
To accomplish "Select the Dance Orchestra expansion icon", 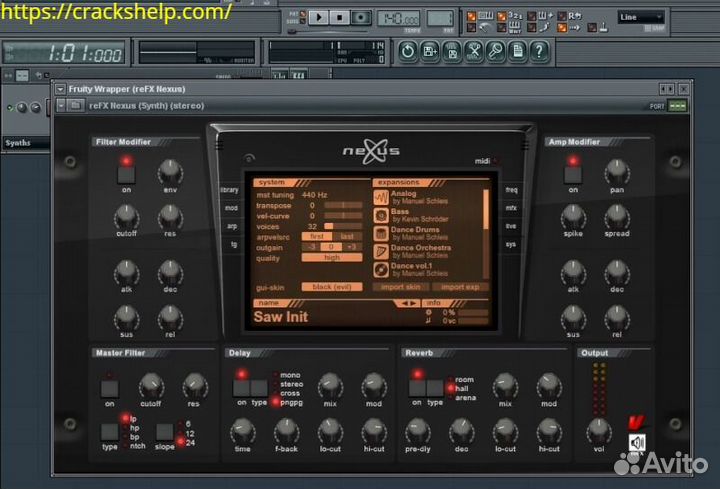I will coord(381,252).
